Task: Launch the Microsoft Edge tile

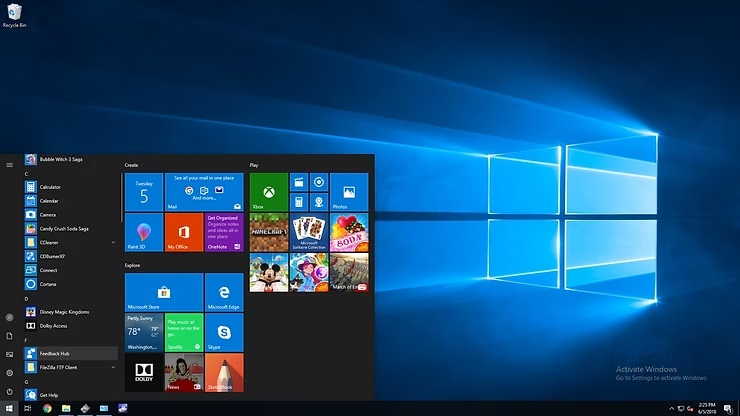Action: (224, 292)
